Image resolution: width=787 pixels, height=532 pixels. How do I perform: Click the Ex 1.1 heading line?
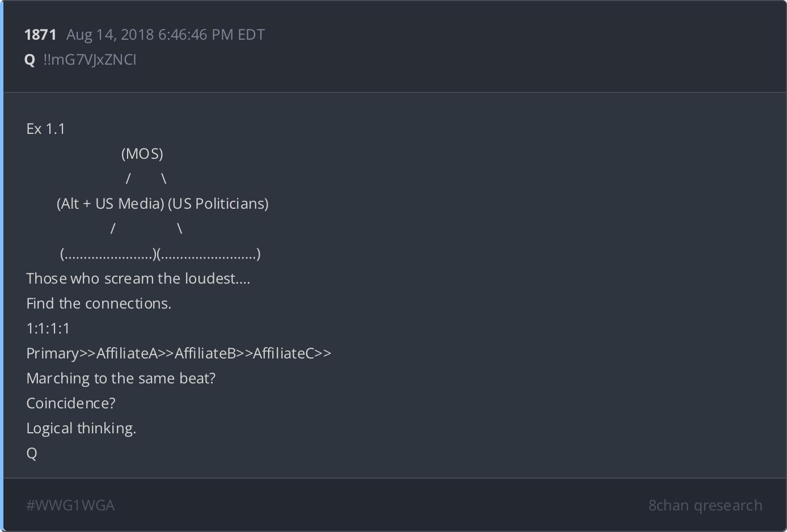[x=46, y=129]
